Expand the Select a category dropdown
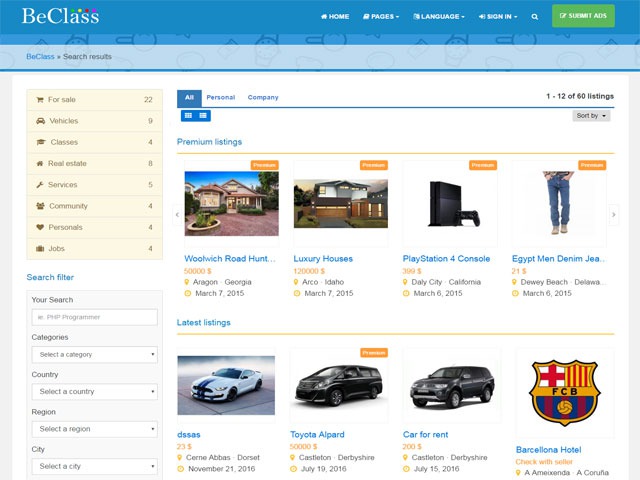 coord(95,355)
